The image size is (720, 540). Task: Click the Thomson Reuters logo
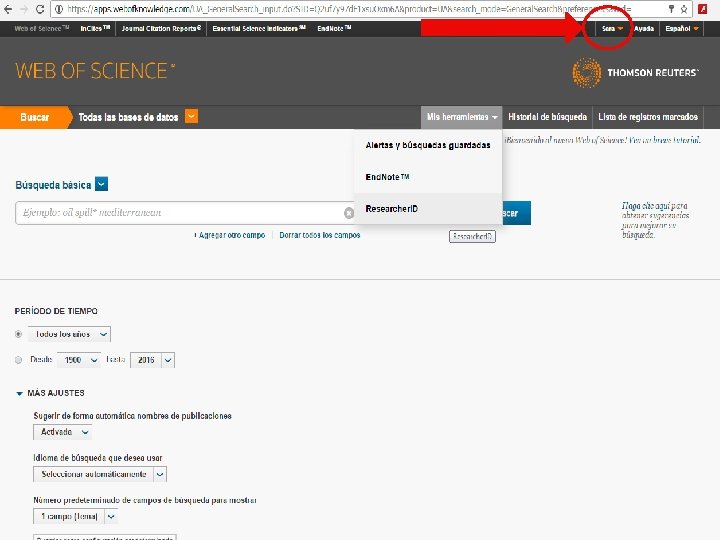point(636,73)
